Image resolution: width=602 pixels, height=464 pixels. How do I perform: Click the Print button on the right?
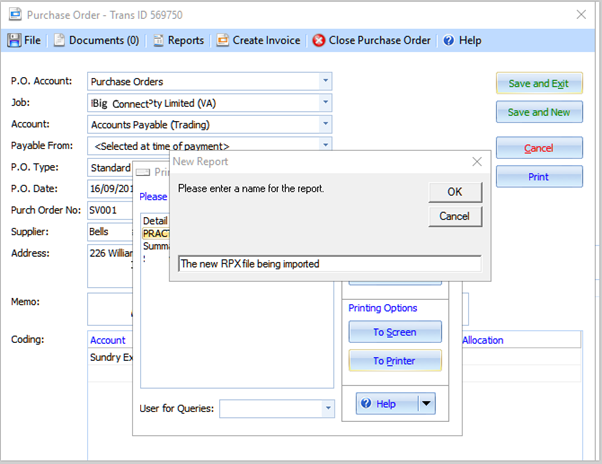538,177
